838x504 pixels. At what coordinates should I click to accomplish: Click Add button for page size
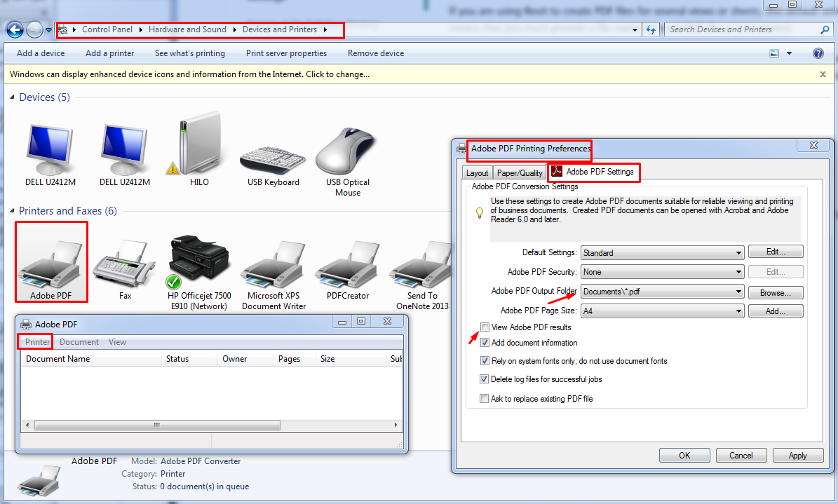pos(776,311)
